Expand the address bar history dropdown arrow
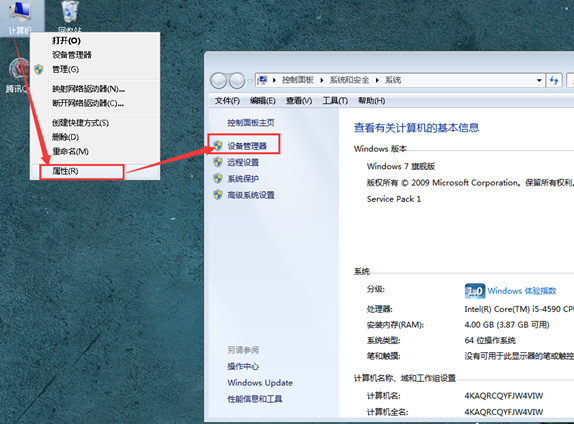The image size is (574, 424). tap(539, 80)
